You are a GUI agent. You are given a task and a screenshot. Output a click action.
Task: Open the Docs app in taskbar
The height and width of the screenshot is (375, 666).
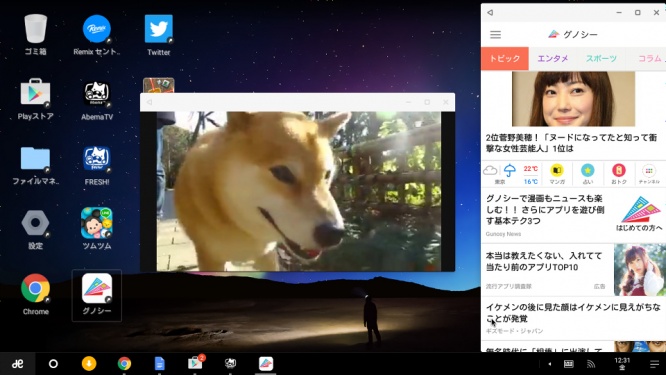click(x=160, y=364)
